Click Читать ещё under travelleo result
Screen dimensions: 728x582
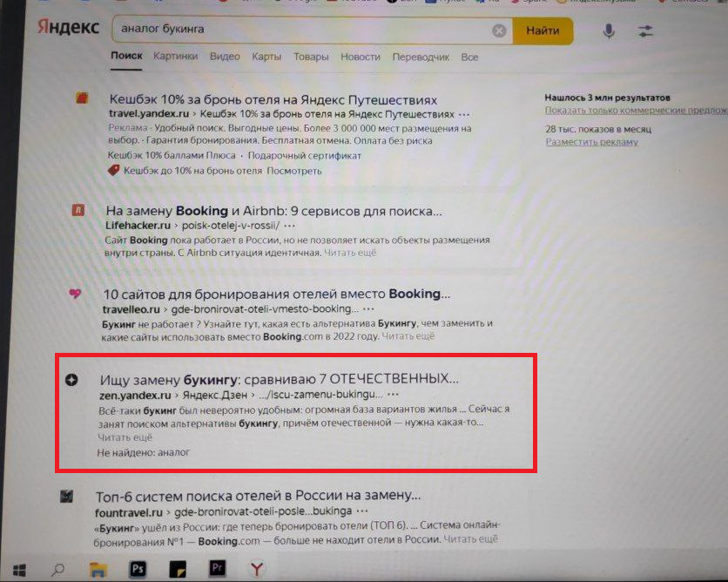coord(408,335)
